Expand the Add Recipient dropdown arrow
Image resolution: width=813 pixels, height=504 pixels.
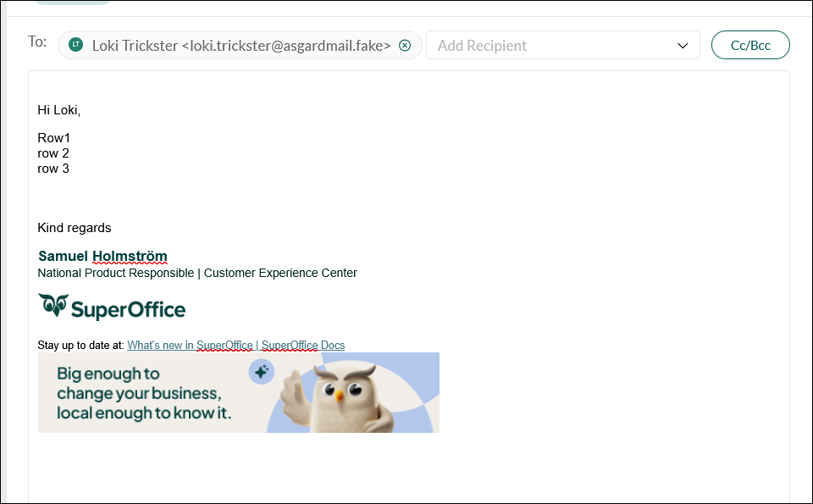click(683, 46)
